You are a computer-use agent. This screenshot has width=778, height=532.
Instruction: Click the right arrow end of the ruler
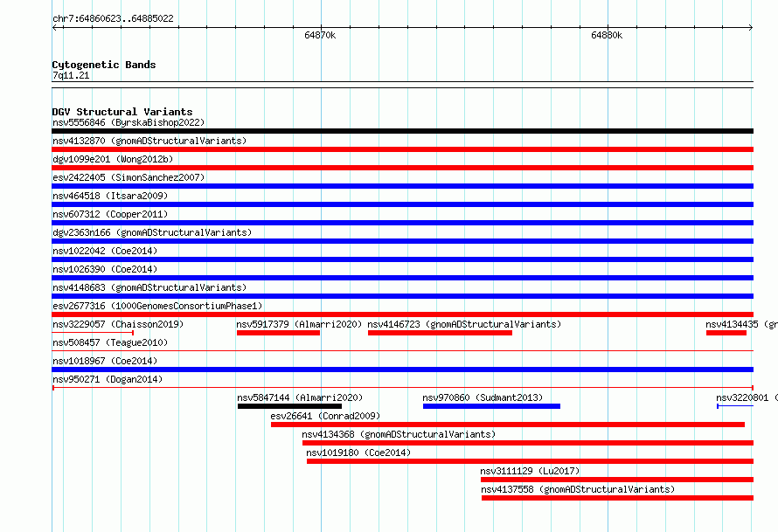point(751,28)
